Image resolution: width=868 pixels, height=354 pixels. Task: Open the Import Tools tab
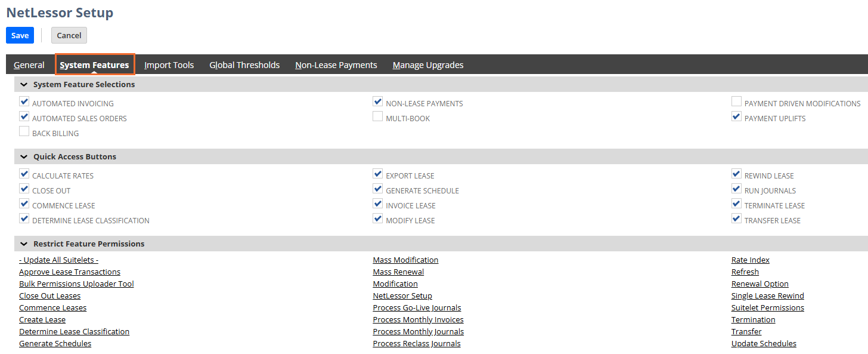click(169, 64)
